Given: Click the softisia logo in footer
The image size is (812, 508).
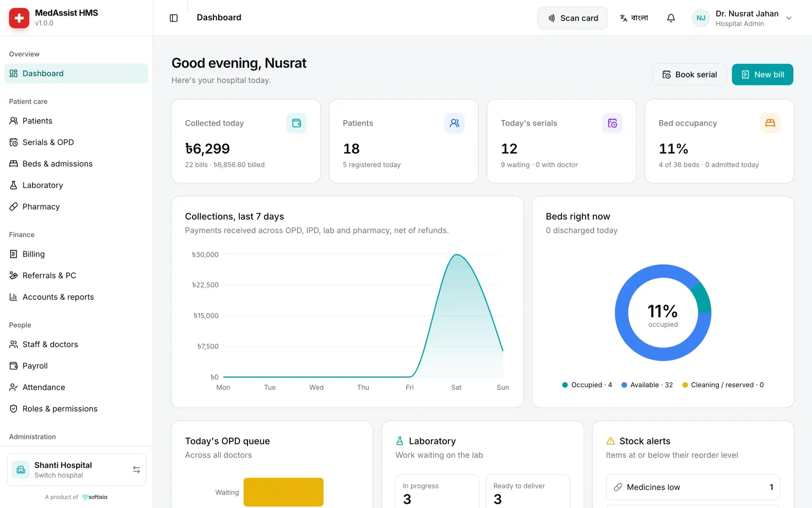Looking at the screenshot, I should 95,497.
